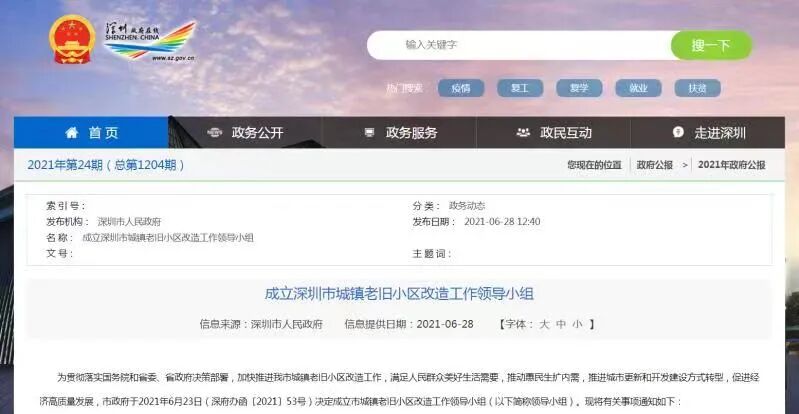Click the monitor icon beside 政务服务
Image resolution: width=799 pixels, height=414 pixels.
pyautogui.click(x=369, y=133)
